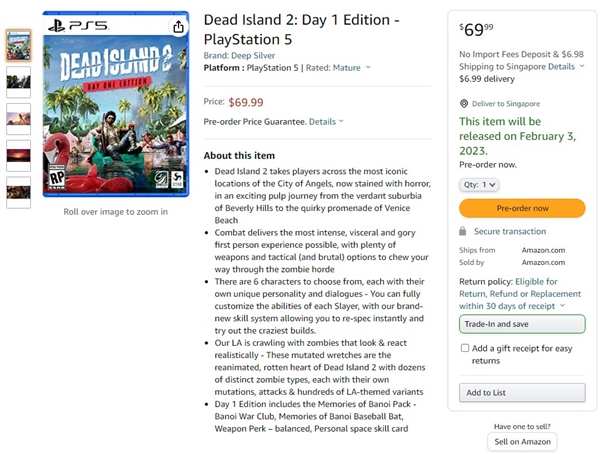Expand shipping to Singapore Details
Screen dimensions: 600x454
[566, 67]
